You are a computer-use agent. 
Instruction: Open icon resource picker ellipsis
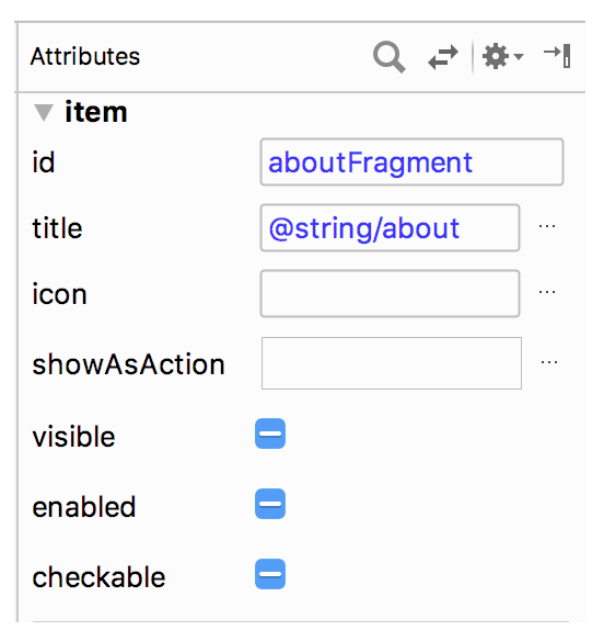pos(547,292)
